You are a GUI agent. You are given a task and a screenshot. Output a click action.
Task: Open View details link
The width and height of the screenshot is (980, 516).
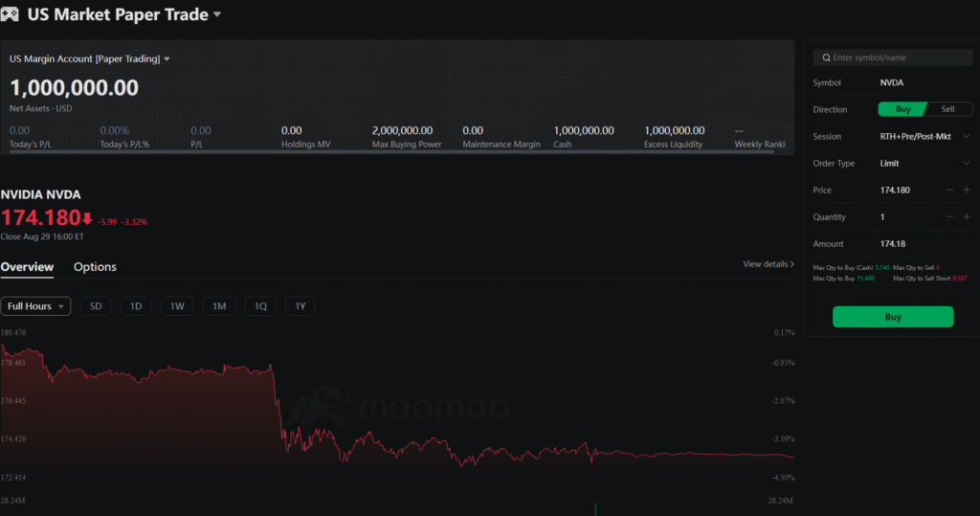(x=768, y=264)
